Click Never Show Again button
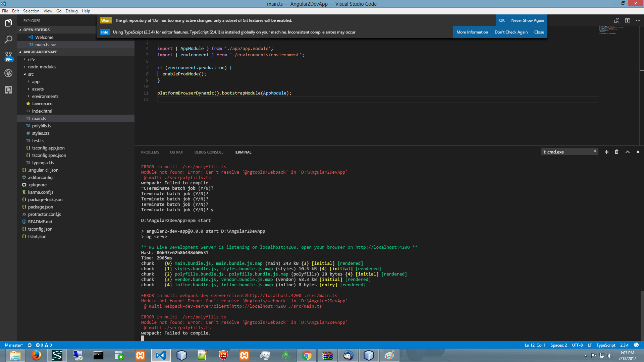This screenshot has height=362, width=644. coord(527,20)
